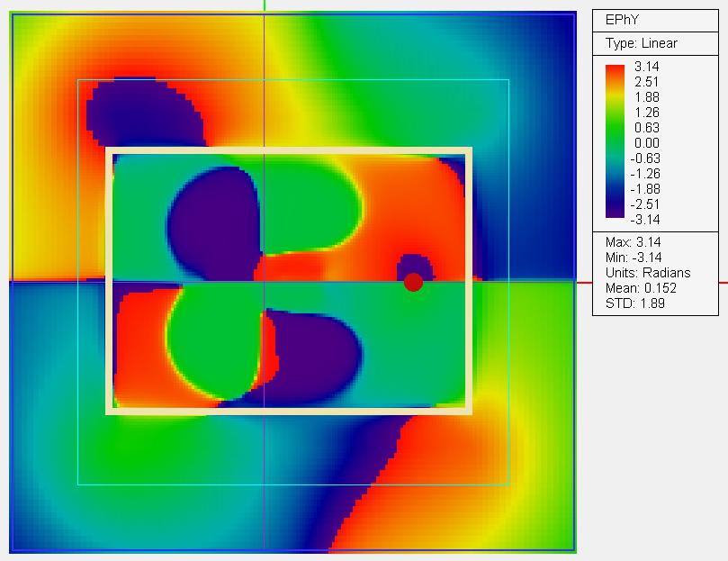Image resolution: width=728 pixels, height=561 pixels.
Task: Click the 1.26 scale value
Action: pyautogui.click(x=647, y=113)
